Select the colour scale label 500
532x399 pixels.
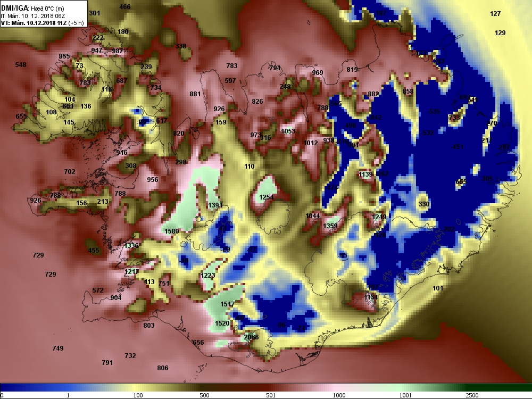pyautogui.click(x=204, y=395)
